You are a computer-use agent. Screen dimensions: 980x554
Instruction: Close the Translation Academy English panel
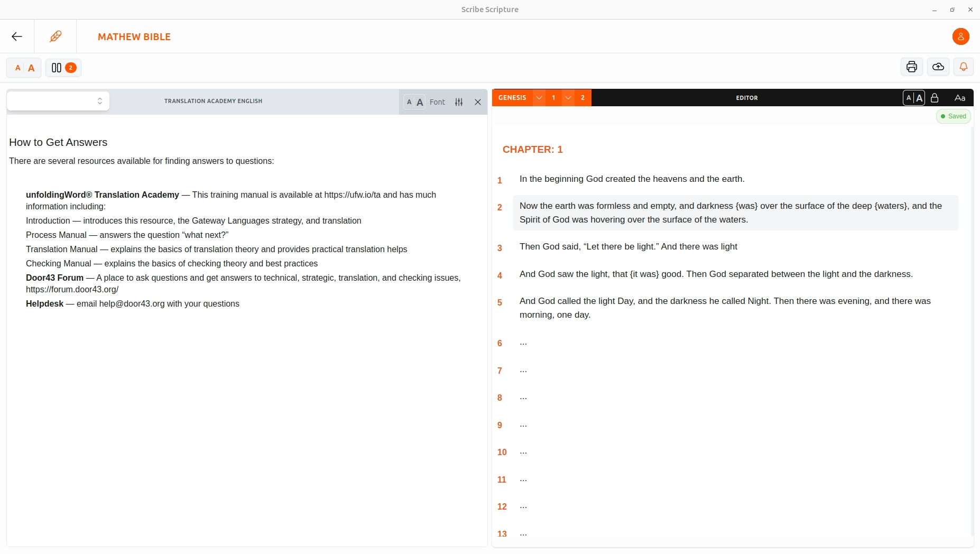pyautogui.click(x=477, y=101)
